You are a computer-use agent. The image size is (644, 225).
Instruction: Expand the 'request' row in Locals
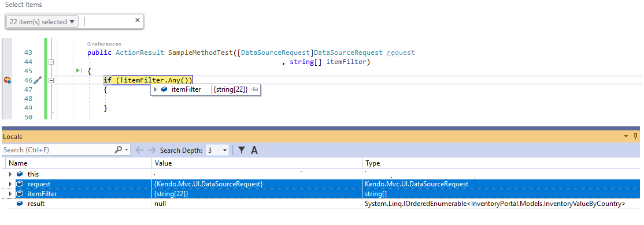[10, 184]
